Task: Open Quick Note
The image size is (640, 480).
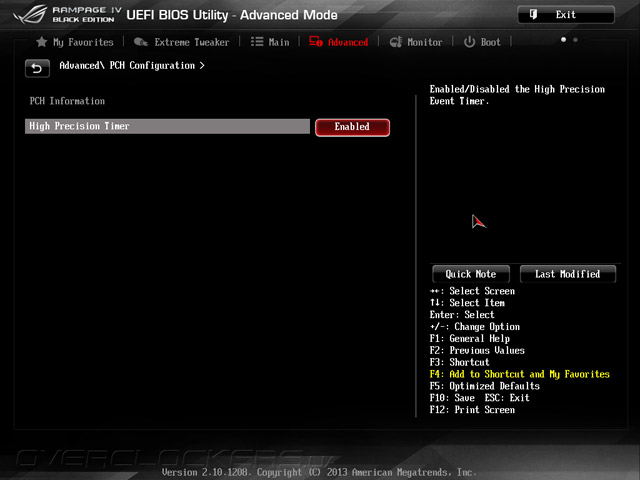Action: [471, 274]
